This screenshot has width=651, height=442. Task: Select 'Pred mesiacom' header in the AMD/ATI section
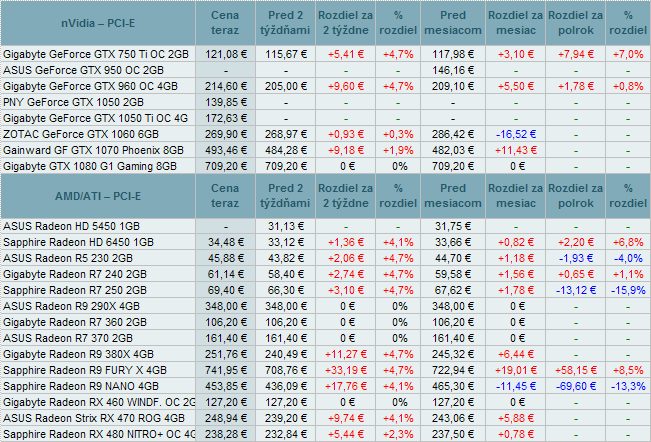click(x=453, y=196)
